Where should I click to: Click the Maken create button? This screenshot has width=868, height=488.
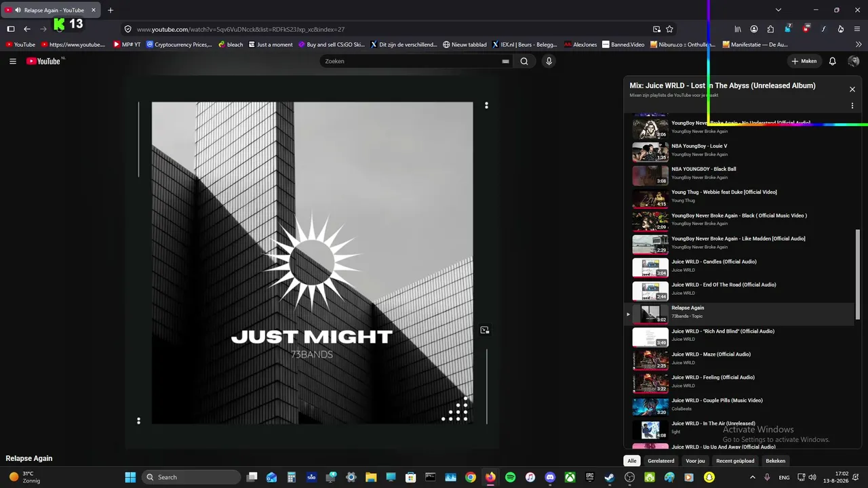coord(804,61)
